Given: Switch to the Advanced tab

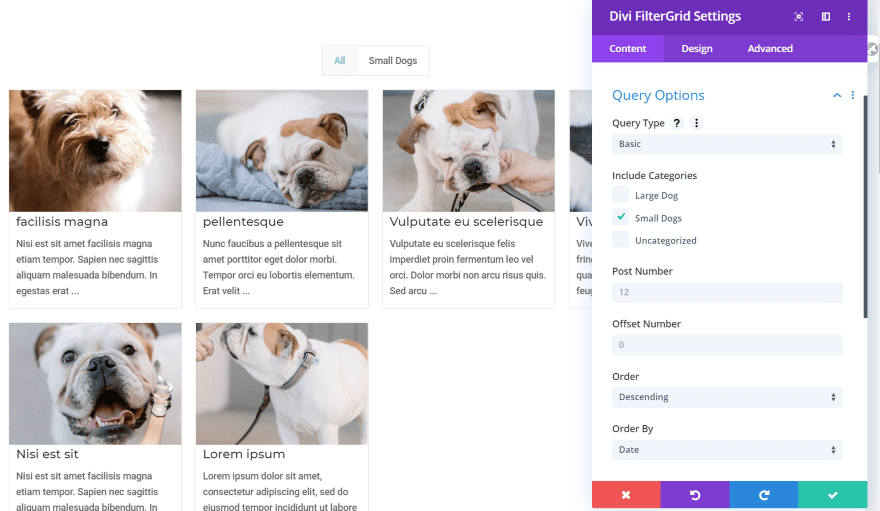Looking at the screenshot, I should (x=770, y=49).
